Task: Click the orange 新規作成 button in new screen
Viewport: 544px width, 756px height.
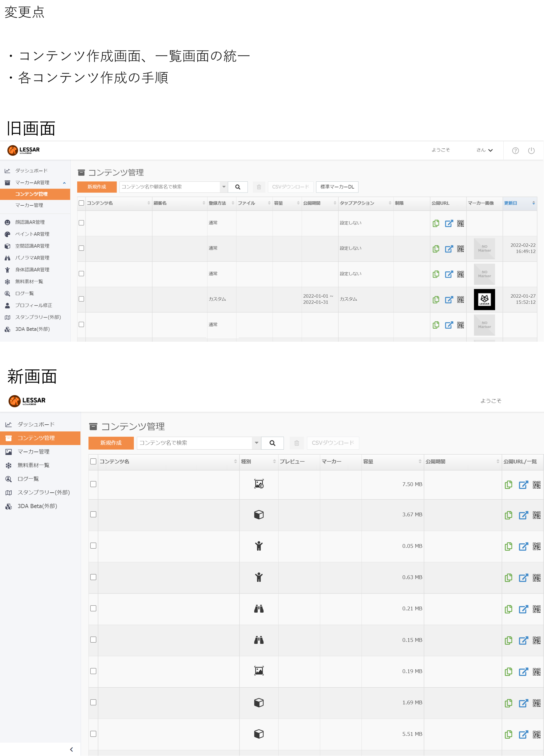Action: (x=111, y=443)
